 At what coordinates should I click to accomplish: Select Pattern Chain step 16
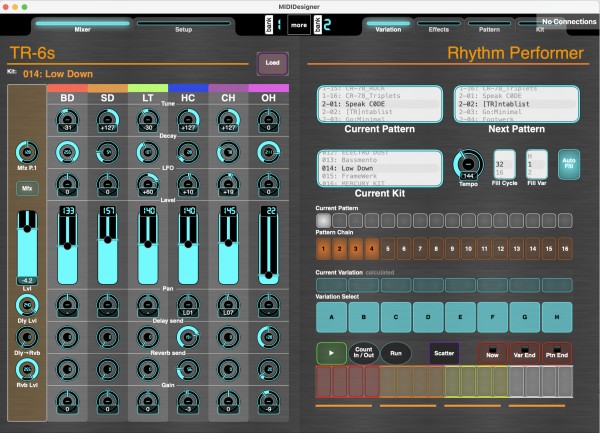[565, 249]
